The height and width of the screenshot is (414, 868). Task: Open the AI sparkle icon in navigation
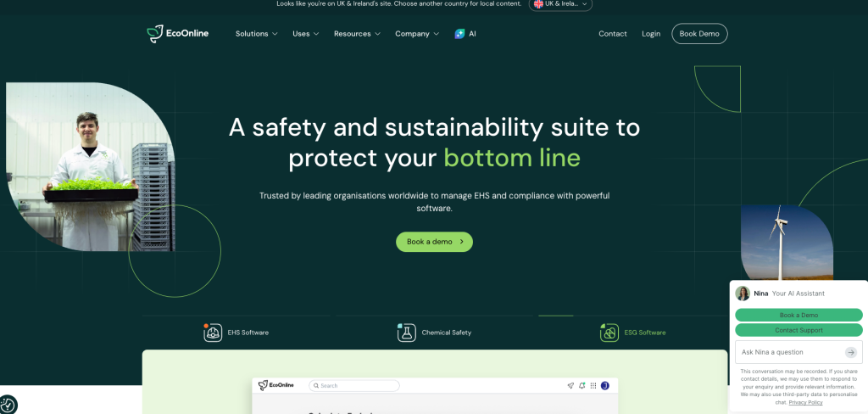pos(459,34)
